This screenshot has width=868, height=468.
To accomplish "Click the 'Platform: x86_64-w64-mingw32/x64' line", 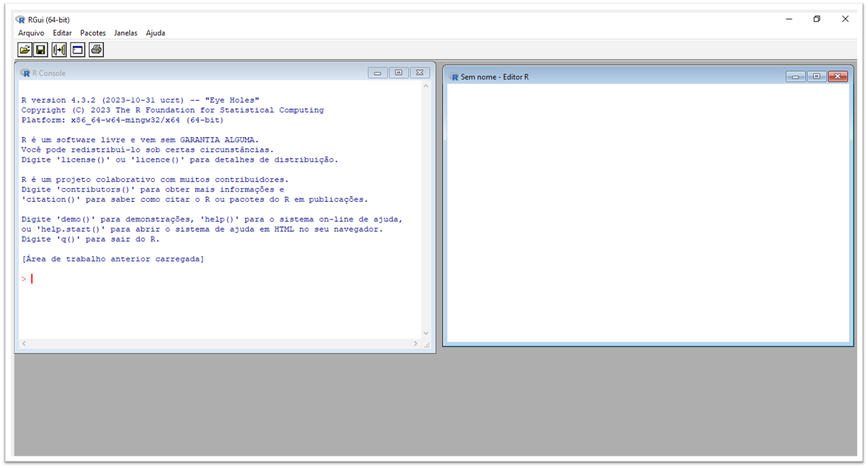I will pos(123,120).
